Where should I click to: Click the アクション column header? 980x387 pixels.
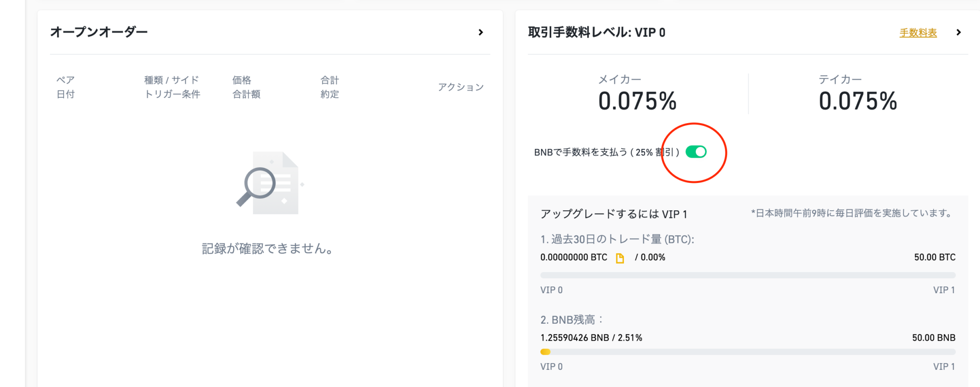[x=460, y=87]
